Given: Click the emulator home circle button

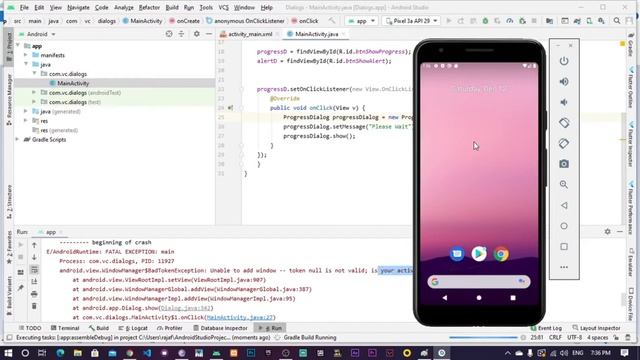Looking at the screenshot, I should coord(564,226).
